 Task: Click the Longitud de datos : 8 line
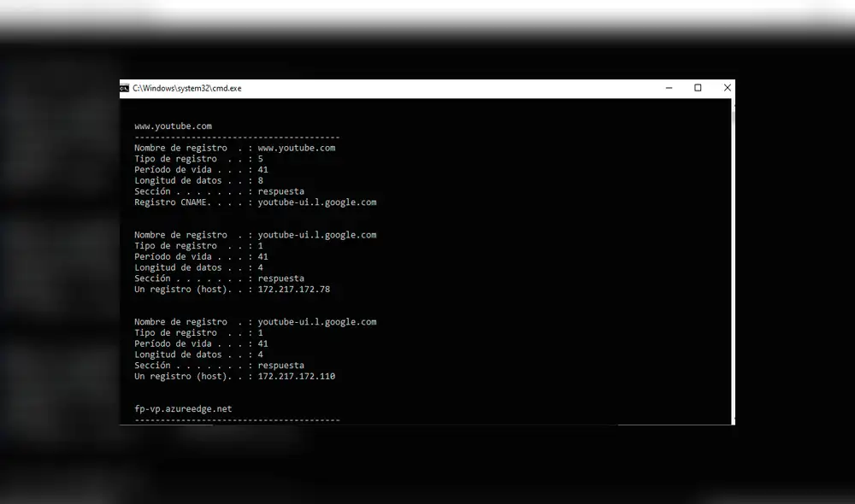pyautogui.click(x=198, y=180)
